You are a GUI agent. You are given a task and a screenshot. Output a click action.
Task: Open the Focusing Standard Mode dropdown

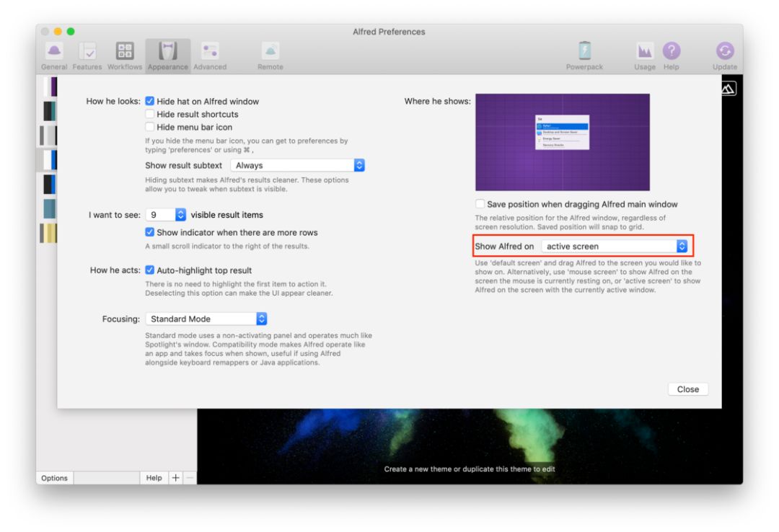coord(206,319)
